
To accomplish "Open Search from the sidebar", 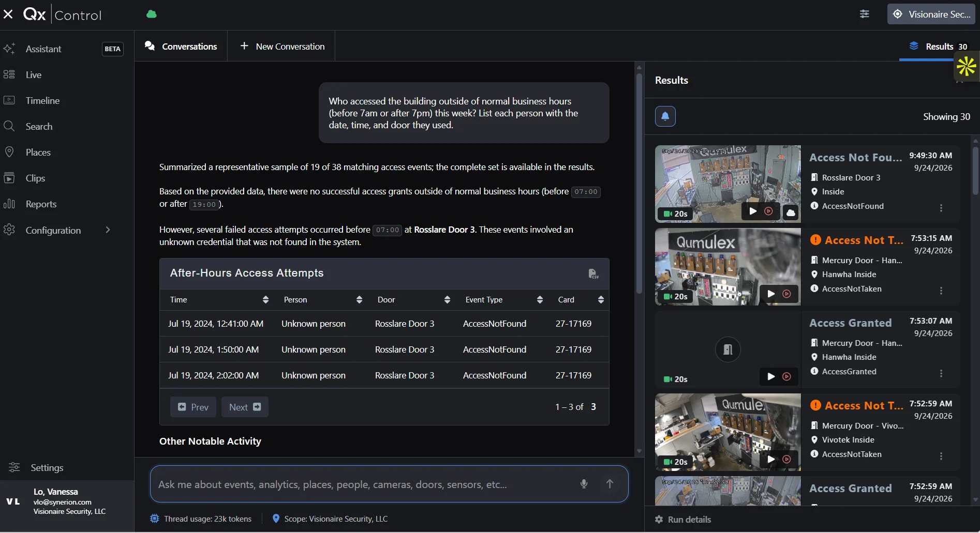I will pos(39,126).
